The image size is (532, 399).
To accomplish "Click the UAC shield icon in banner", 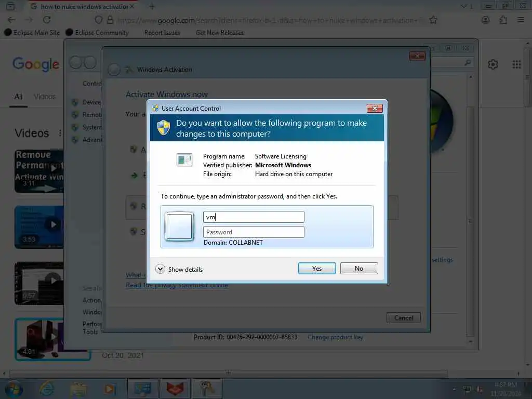I will click(164, 128).
